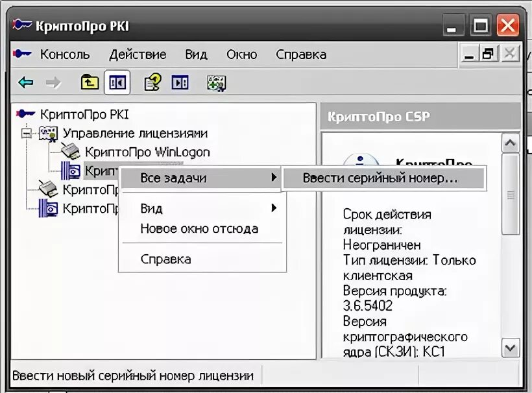Open the Вид menu in menu bar

coord(196,54)
